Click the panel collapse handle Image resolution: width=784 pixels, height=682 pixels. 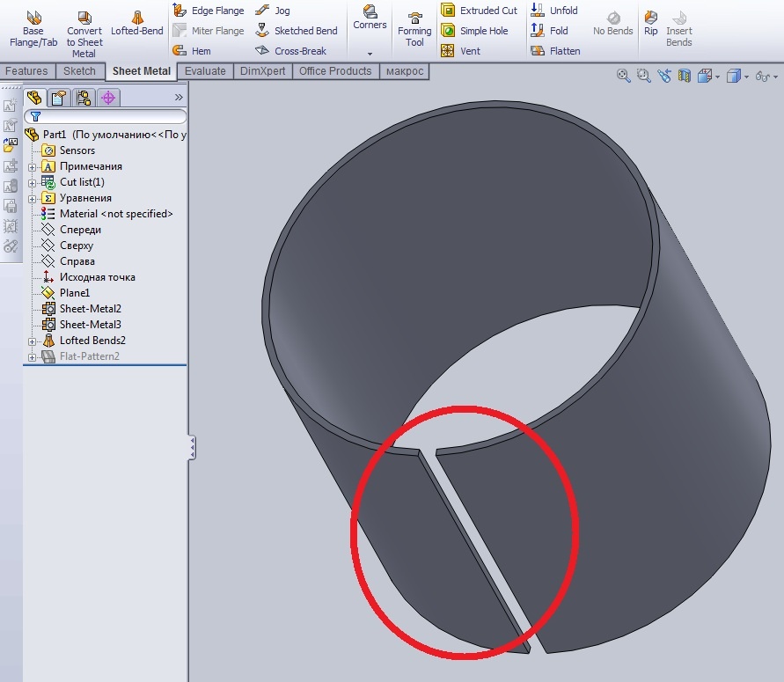point(192,447)
